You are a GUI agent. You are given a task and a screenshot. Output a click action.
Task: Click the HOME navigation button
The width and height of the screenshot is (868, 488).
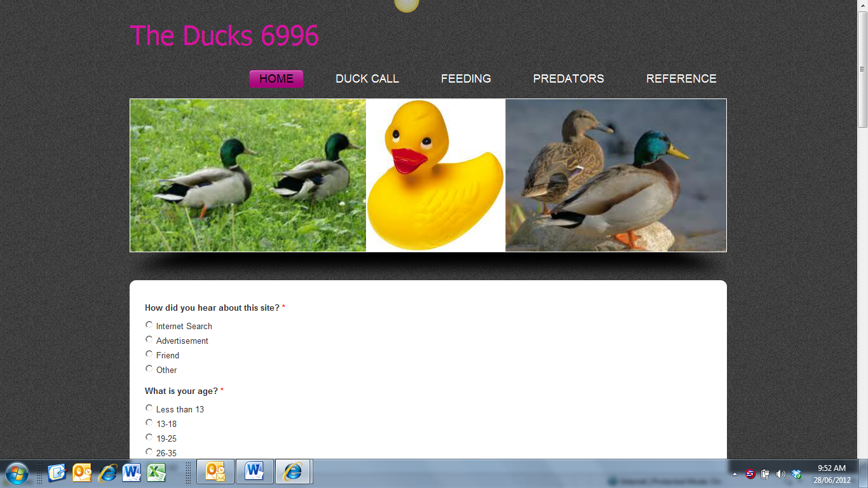click(276, 79)
